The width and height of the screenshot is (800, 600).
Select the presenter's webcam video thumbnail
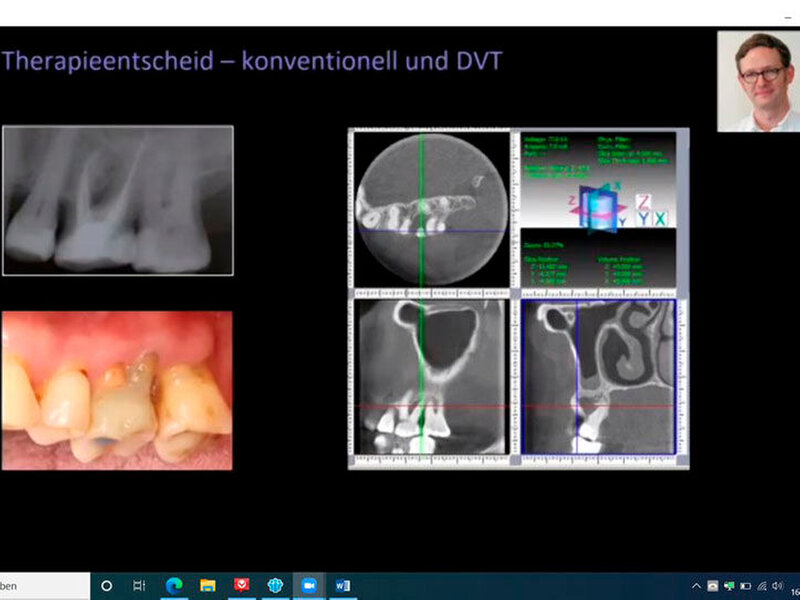(x=758, y=81)
